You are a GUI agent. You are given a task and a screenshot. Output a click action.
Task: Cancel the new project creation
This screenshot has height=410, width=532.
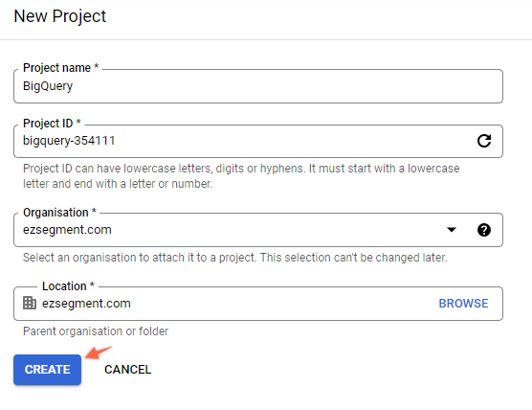127,370
